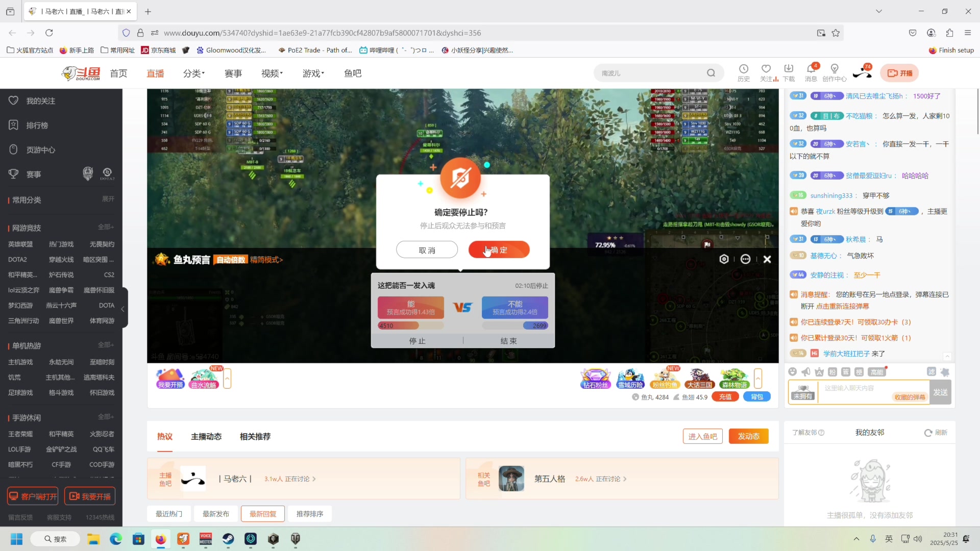This screenshot has height=551, width=980.
Task: Go to 首页 in top navigation
Action: tap(118, 73)
